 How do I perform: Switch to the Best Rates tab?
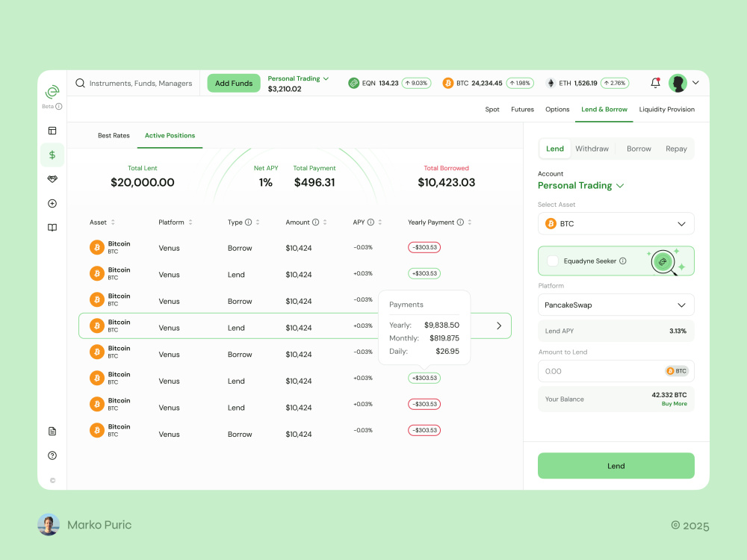coord(114,136)
